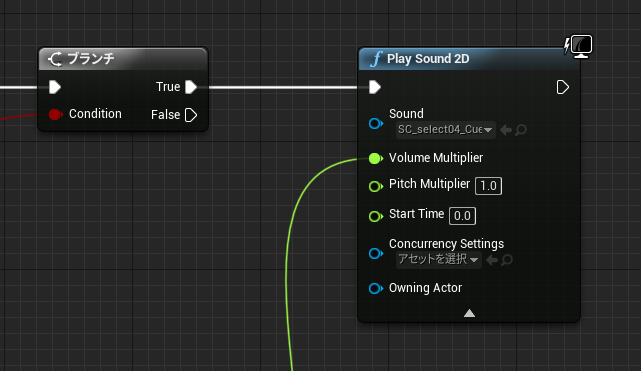Click Play Sound 2D output execution pin

pyautogui.click(x=563, y=87)
